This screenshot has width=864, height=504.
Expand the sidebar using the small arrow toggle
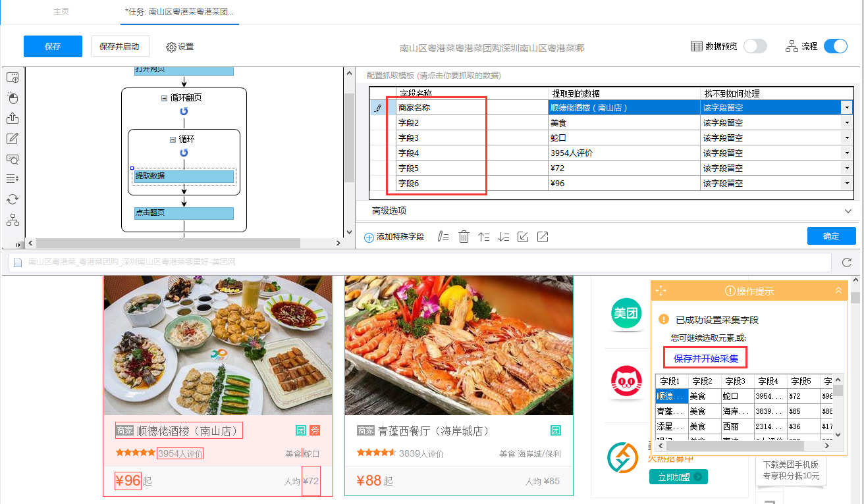coord(18,244)
